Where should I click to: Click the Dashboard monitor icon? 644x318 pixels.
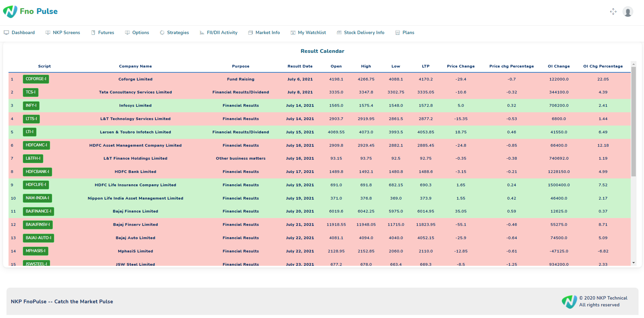6,33
